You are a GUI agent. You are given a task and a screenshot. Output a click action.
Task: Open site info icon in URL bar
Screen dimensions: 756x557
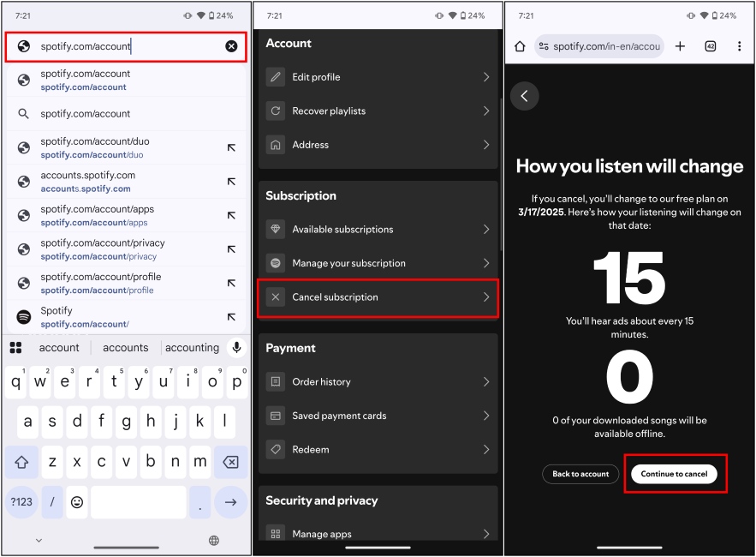[x=544, y=46]
